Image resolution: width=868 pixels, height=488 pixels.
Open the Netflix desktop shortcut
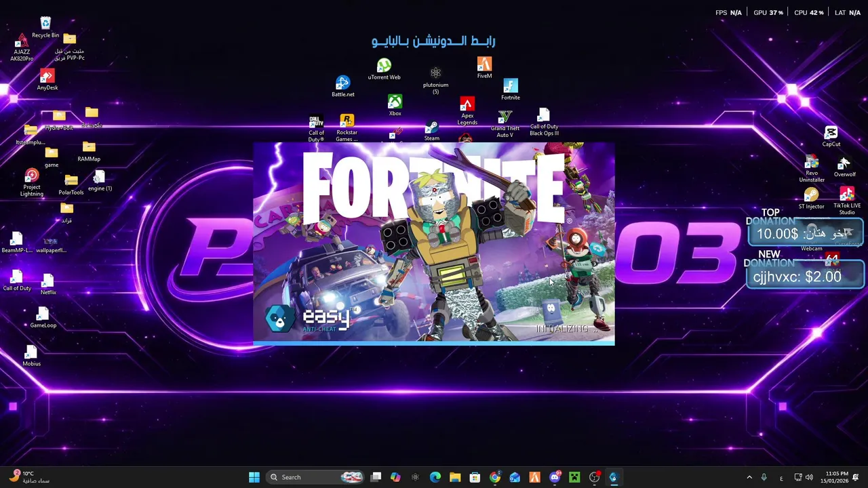pyautogui.click(x=48, y=285)
